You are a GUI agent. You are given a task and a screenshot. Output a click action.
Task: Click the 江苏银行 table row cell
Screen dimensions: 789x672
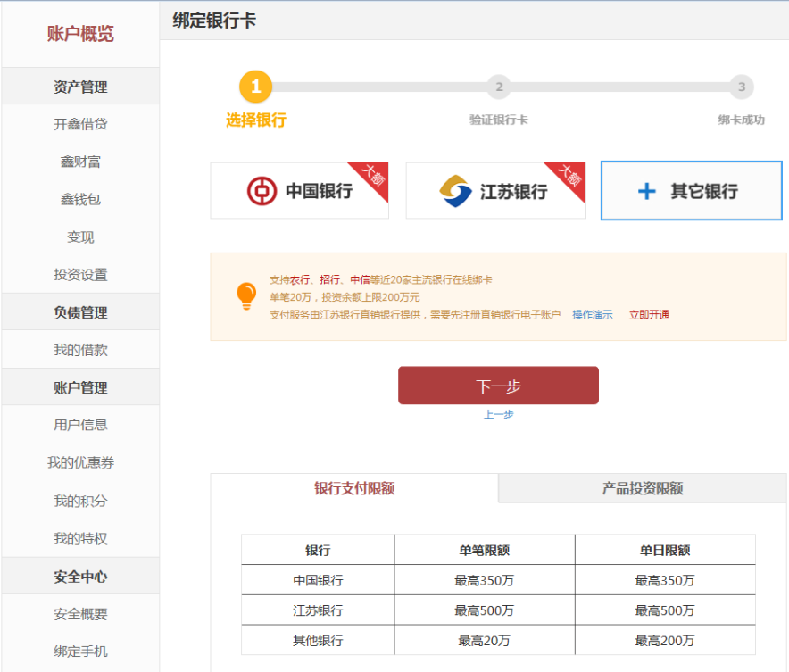[x=318, y=610]
